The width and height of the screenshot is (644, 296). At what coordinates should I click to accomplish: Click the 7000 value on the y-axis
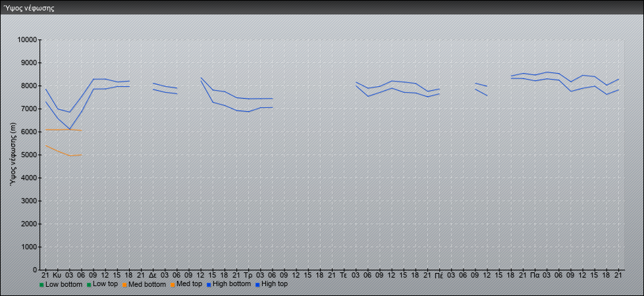coord(29,109)
